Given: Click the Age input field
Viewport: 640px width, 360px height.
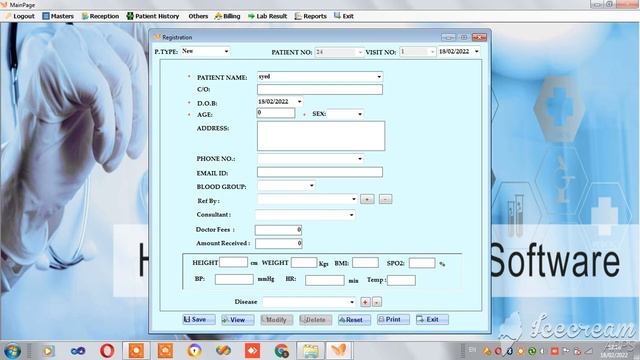Looking at the screenshot, I should click(276, 113).
